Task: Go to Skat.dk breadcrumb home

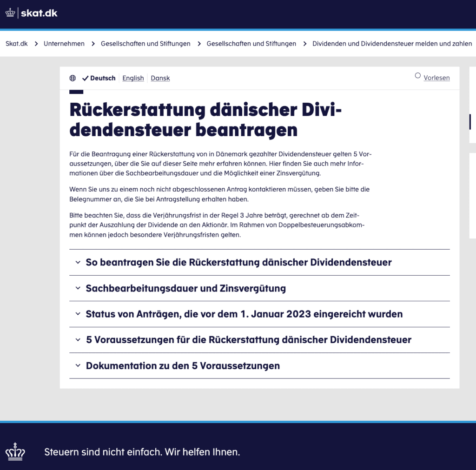Action: [17, 44]
